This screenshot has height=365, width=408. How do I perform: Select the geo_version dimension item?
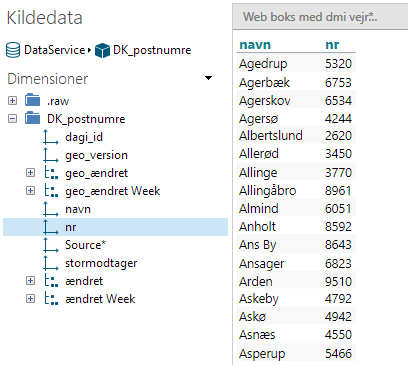click(x=96, y=156)
